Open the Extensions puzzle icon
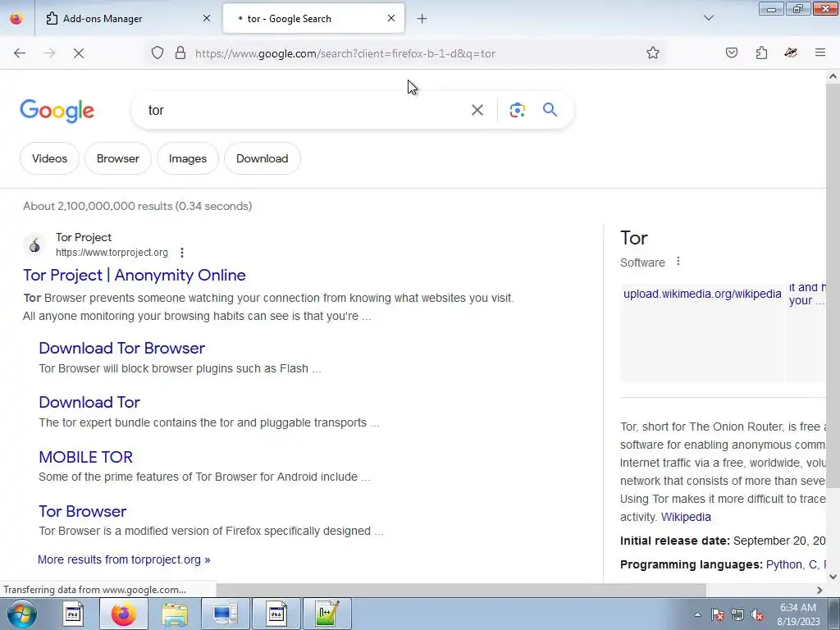Viewport: 840px width, 630px height. tap(761, 52)
